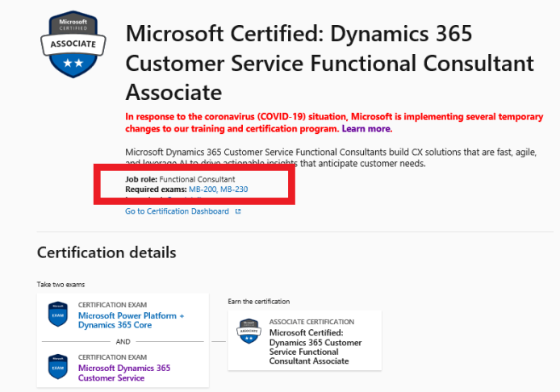The image size is (560, 392).
Task: Select the page title Microsoft Certified: Dynamics 365
Action: pyautogui.click(x=330, y=62)
